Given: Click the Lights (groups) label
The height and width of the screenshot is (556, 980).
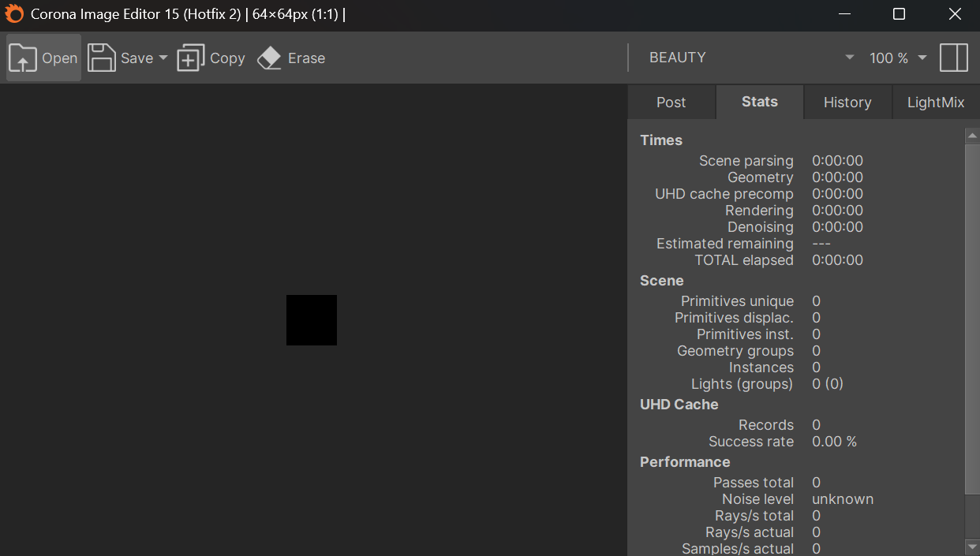Looking at the screenshot, I should [x=742, y=384].
